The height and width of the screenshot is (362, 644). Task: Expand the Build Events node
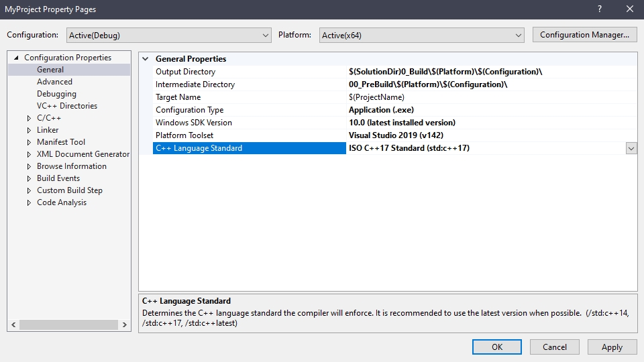pos(29,178)
